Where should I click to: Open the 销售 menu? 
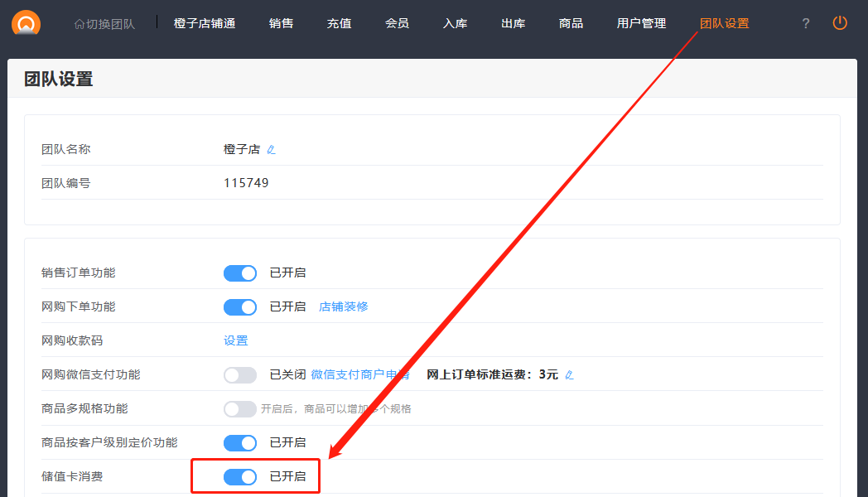(x=281, y=24)
